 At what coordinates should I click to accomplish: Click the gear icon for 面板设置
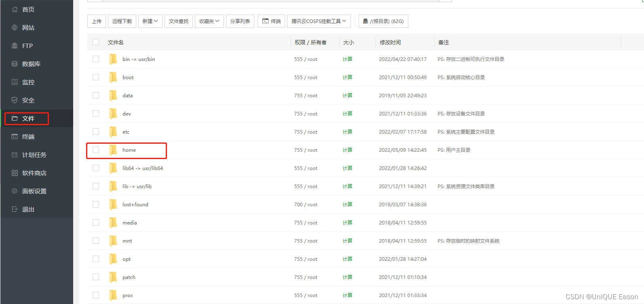[15, 191]
